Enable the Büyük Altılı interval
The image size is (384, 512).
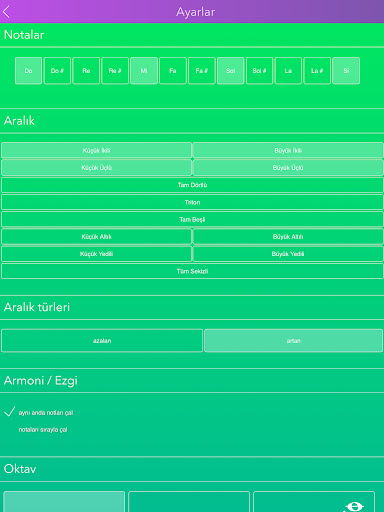pos(288,237)
